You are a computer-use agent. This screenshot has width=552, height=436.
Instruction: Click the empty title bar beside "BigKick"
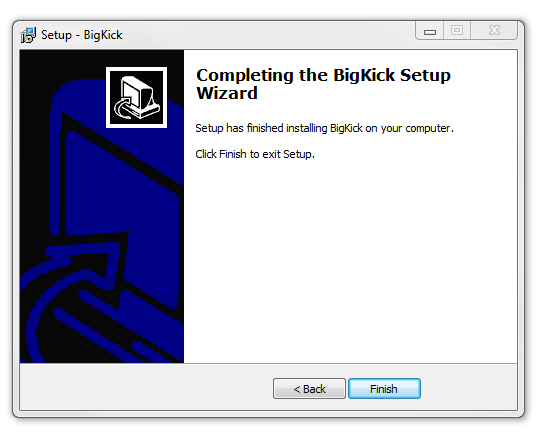tap(268, 35)
